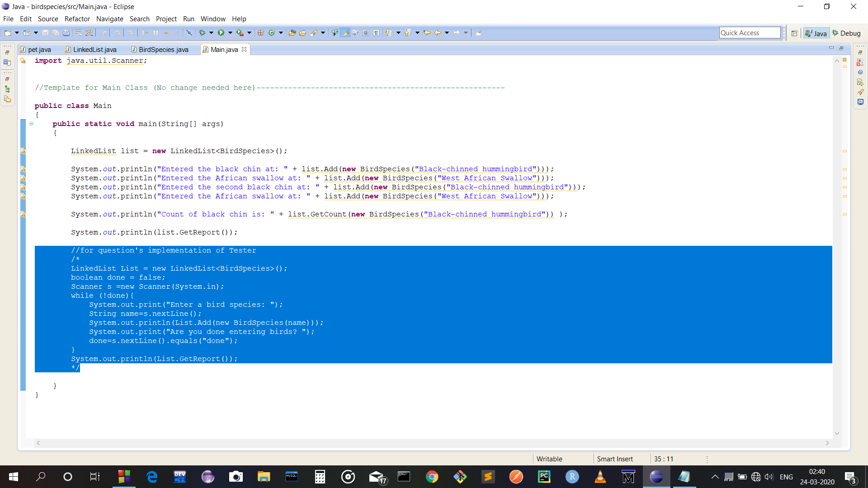Expand the Run button dropdown arrow
This screenshot has width=868, height=488.
tap(230, 33)
